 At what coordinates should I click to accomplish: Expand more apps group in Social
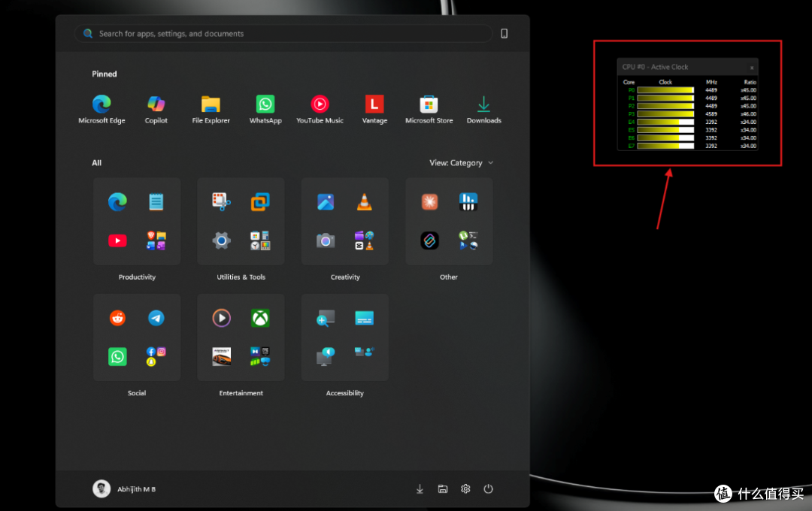(156, 356)
